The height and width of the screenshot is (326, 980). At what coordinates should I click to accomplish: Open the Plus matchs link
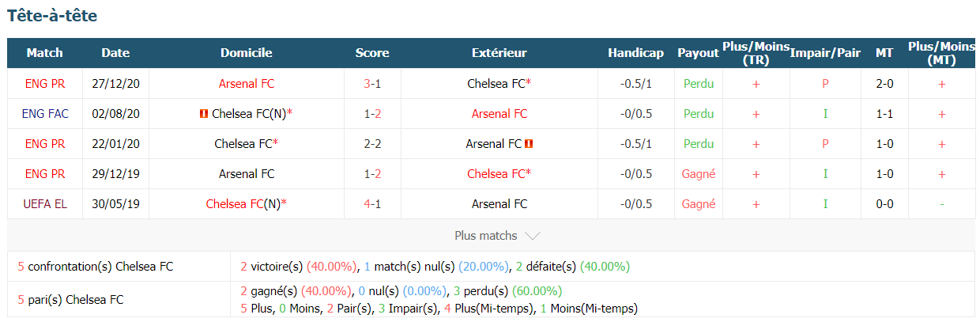[486, 236]
